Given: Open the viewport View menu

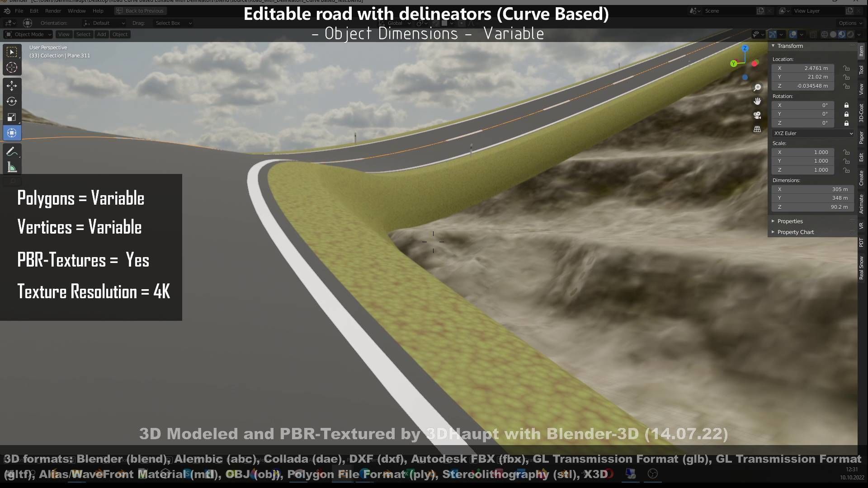Looking at the screenshot, I should [x=64, y=34].
